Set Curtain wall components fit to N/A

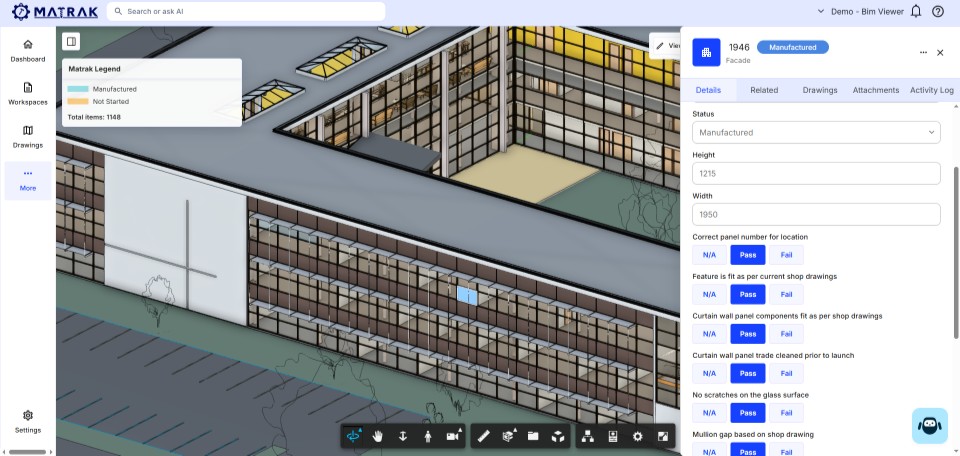pos(709,334)
